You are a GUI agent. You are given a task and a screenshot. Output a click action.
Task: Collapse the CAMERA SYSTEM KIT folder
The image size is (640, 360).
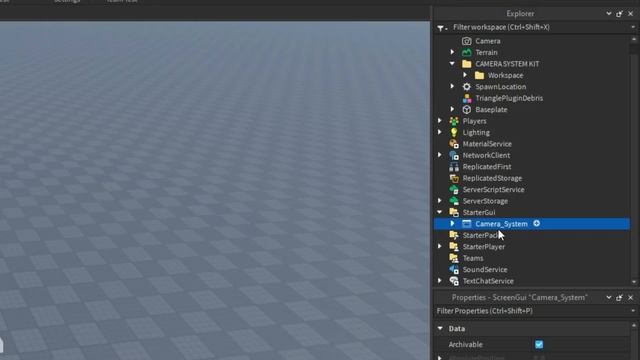click(x=452, y=63)
